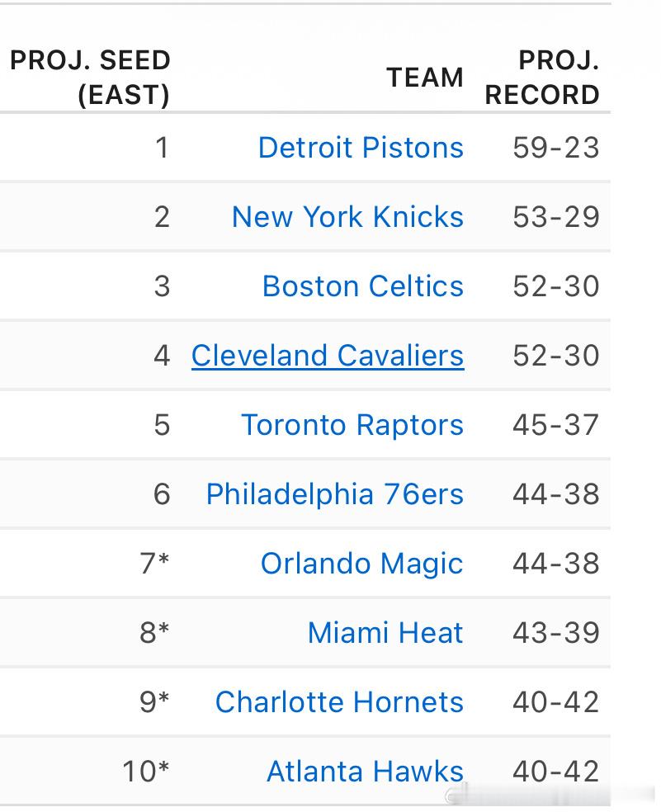The height and width of the screenshot is (812, 661).
Task: Click the Atlanta Hawks link
Action: pos(365,772)
